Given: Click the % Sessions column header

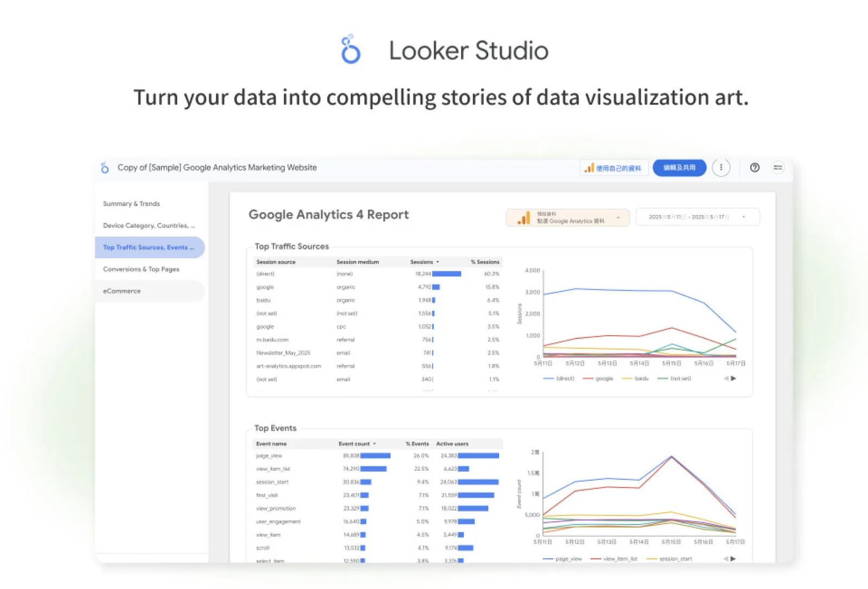Looking at the screenshot, I should [485, 262].
